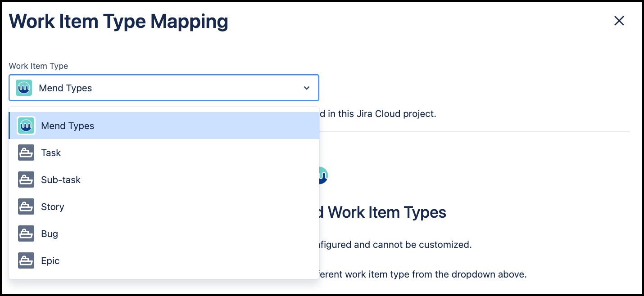The width and height of the screenshot is (644, 296).
Task: Click the Work Item Type Mapping title
Action: click(118, 22)
